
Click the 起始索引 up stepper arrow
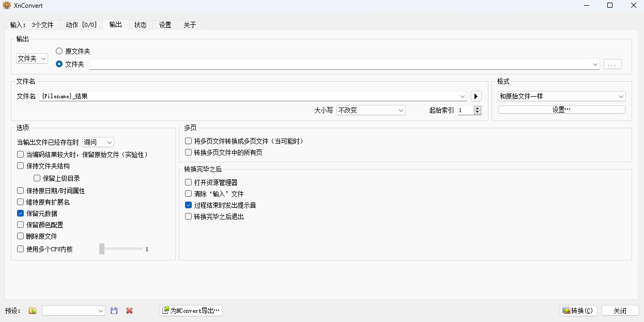(x=478, y=108)
